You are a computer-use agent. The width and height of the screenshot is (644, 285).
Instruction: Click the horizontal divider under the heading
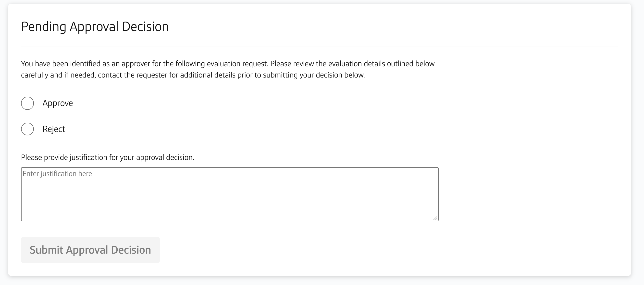pyautogui.click(x=320, y=47)
